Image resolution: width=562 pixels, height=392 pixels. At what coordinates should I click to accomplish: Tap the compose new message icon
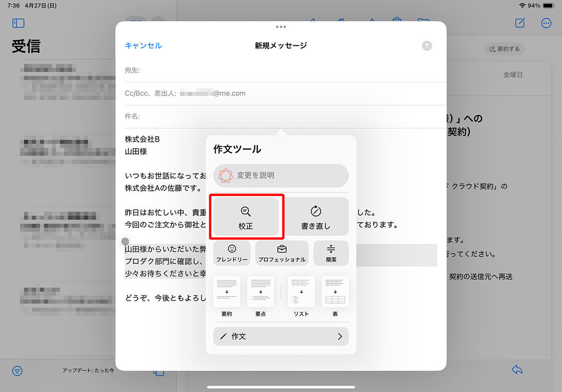pyautogui.click(x=520, y=23)
